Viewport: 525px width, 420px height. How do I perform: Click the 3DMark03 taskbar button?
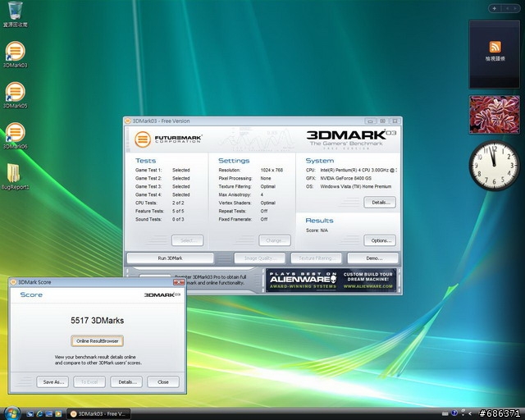pos(98,414)
